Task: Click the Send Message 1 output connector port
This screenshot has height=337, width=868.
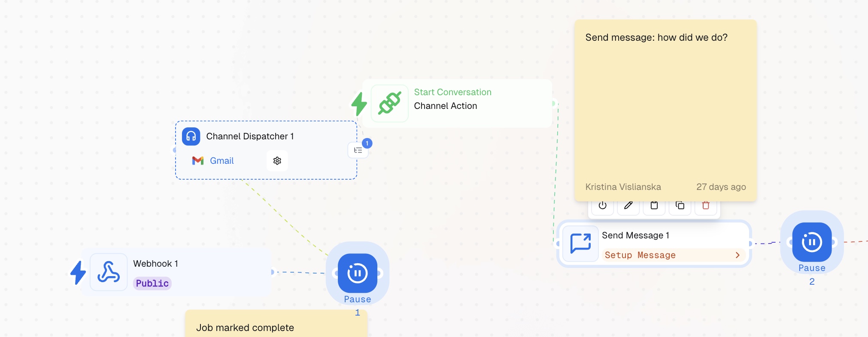Action: tap(750, 244)
